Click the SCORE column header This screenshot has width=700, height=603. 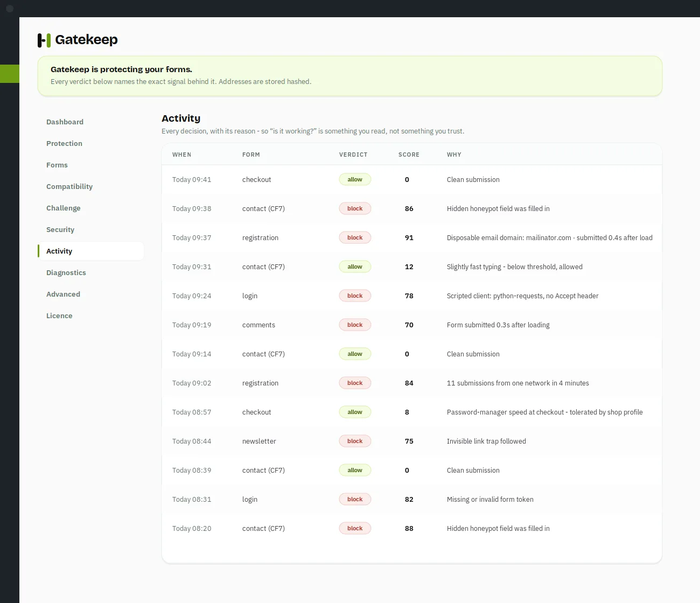pos(409,155)
